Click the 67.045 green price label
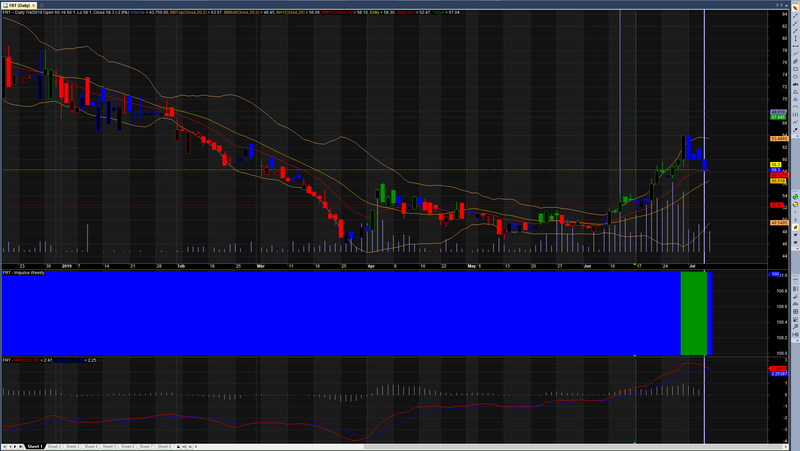800x451 pixels. point(778,117)
